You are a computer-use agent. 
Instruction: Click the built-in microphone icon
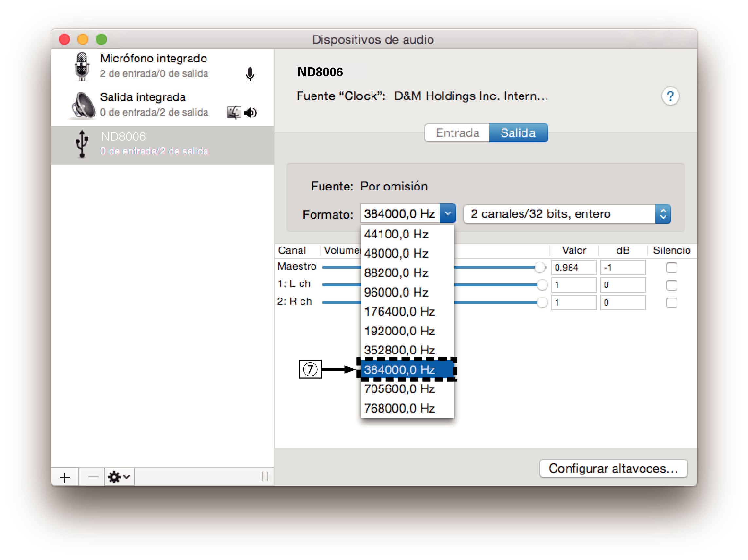(x=82, y=67)
